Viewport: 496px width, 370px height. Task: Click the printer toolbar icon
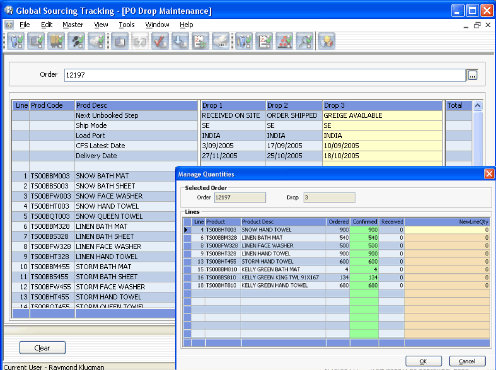(220, 41)
